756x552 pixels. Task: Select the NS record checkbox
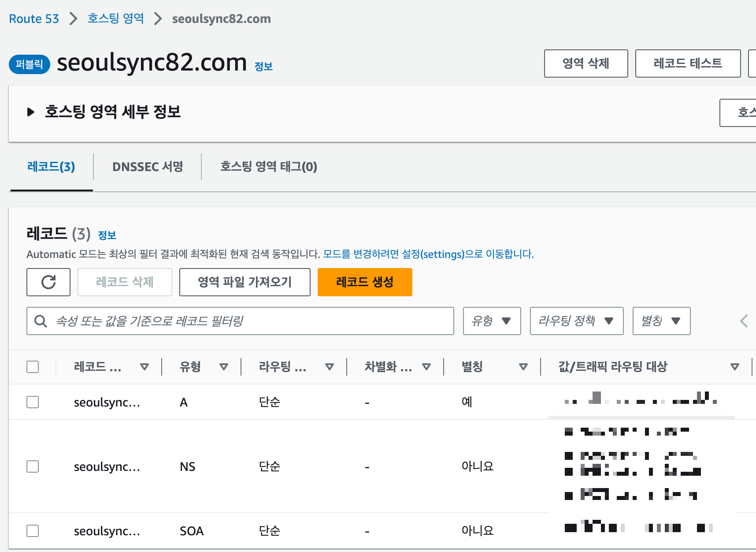click(33, 466)
